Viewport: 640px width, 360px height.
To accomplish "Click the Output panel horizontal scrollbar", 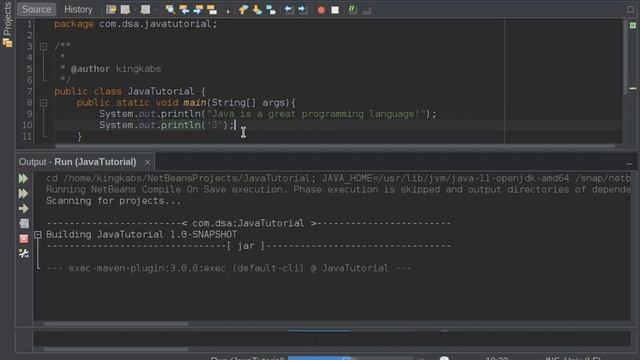I will [x=116, y=324].
